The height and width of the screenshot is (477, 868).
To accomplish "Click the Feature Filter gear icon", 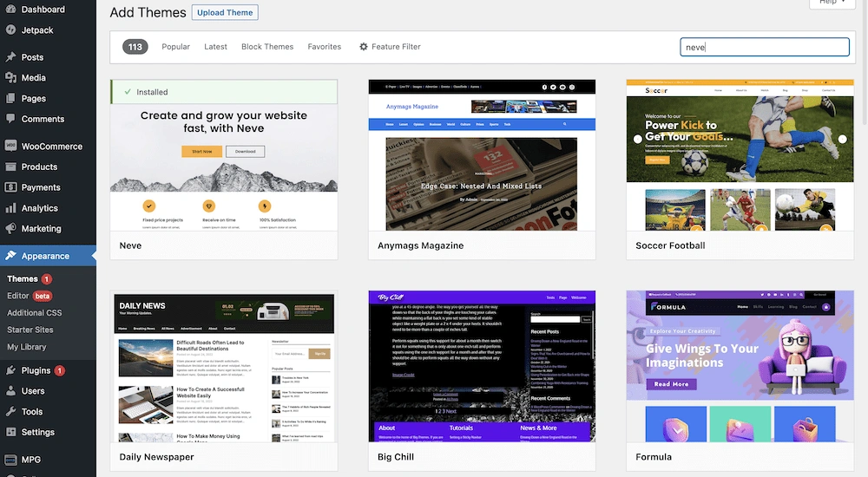I will (364, 47).
